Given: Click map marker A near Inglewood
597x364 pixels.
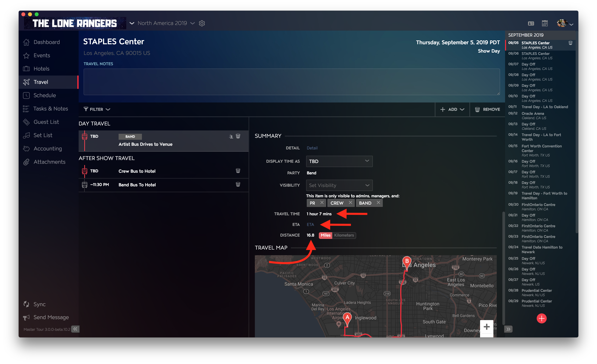Looking at the screenshot, I should (347, 319).
